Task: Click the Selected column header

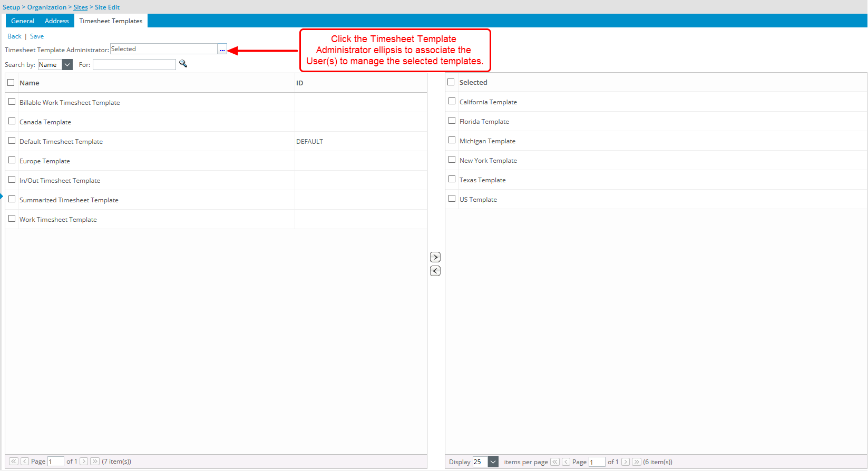Action: [x=473, y=82]
